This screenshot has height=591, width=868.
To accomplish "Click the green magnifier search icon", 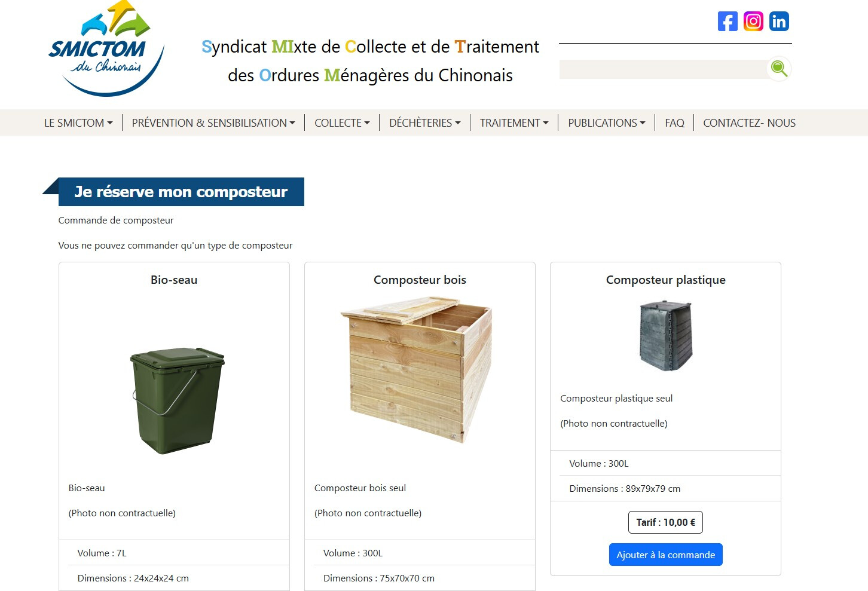I will click(x=779, y=69).
